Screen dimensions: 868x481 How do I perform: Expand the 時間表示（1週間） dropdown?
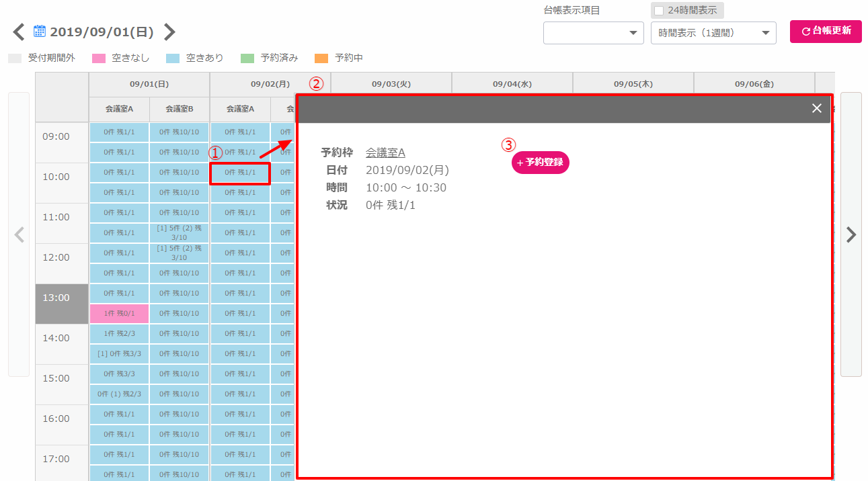pos(713,33)
